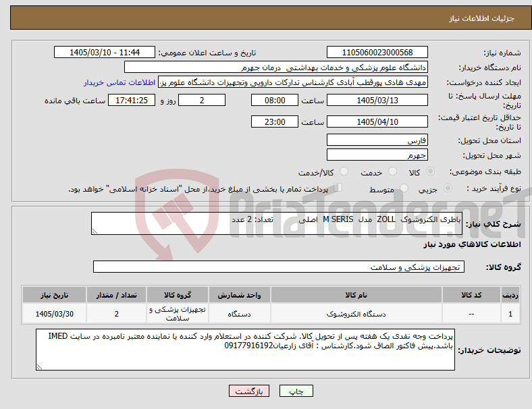The height and width of the screenshot is (409, 532).
Task: Click the کد کالا column header
Action: pyautogui.click(x=471, y=295)
